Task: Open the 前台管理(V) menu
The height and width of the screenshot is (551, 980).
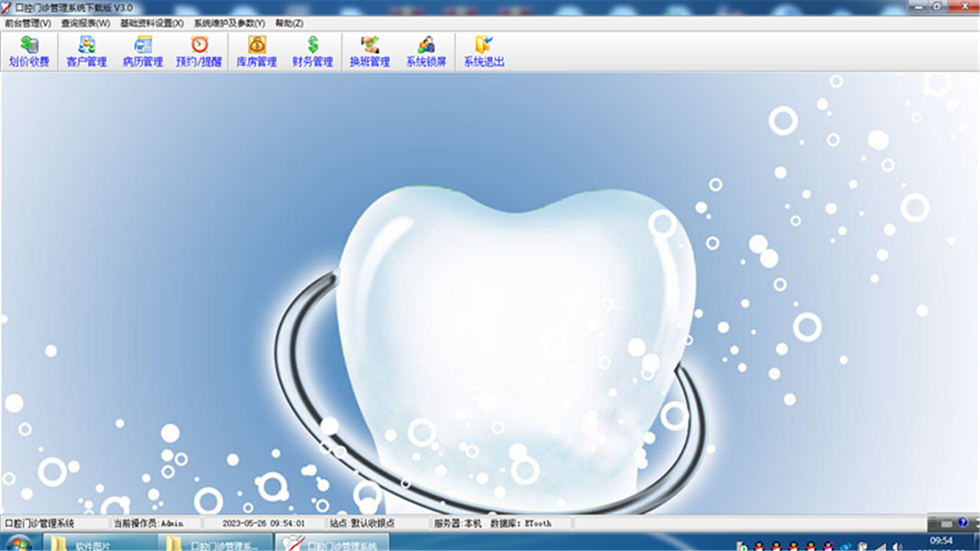Action: [28, 24]
